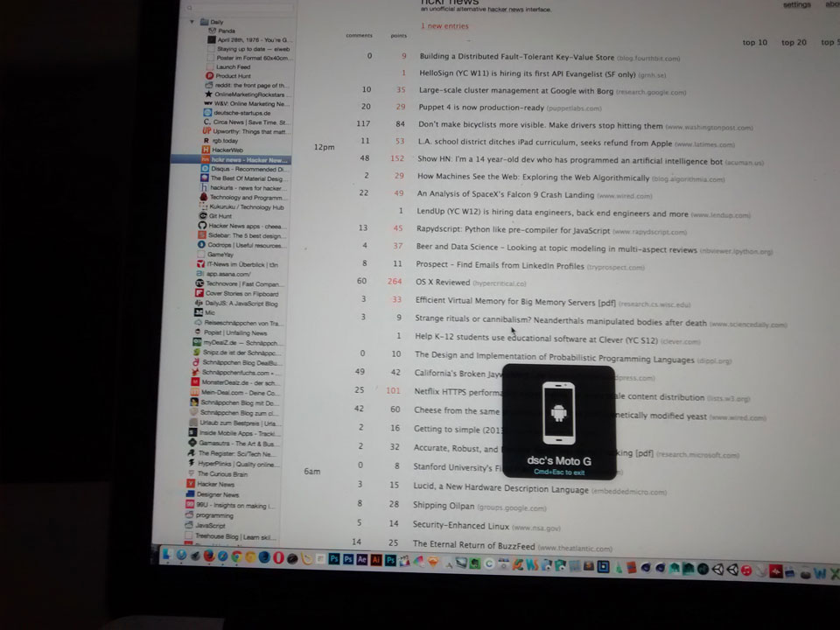The width and height of the screenshot is (840, 630).
Task: Click the Git Hunt bookmark icon
Action: click(202, 215)
